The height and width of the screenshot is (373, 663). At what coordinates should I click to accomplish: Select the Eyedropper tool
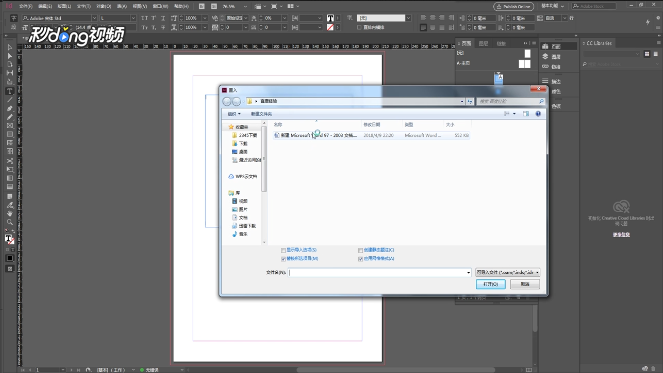[x=9, y=205]
